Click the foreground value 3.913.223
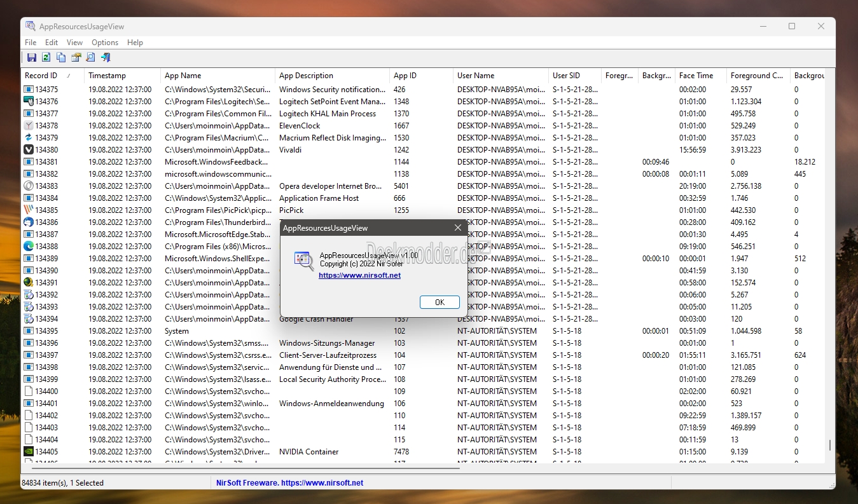858x504 pixels. (746, 150)
